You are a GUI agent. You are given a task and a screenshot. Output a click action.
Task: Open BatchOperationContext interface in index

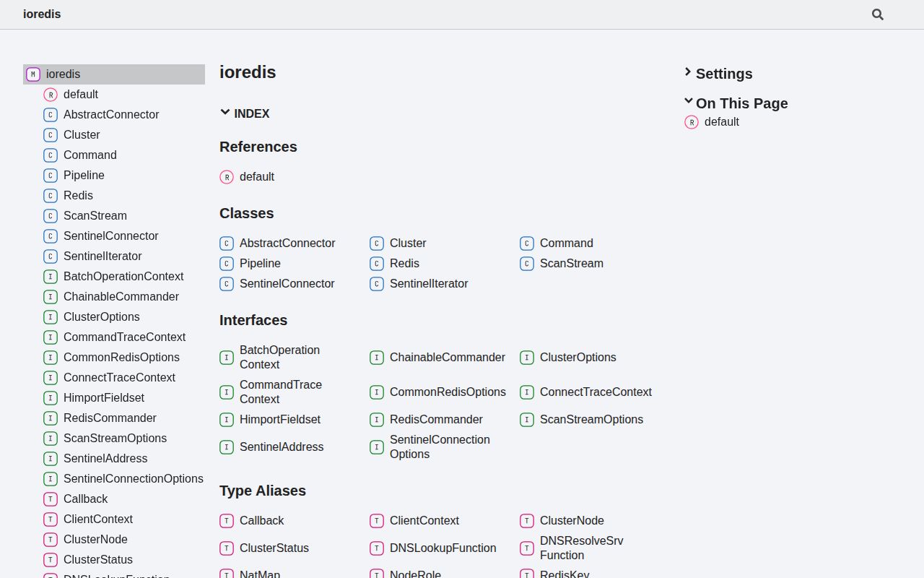click(279, 358)
